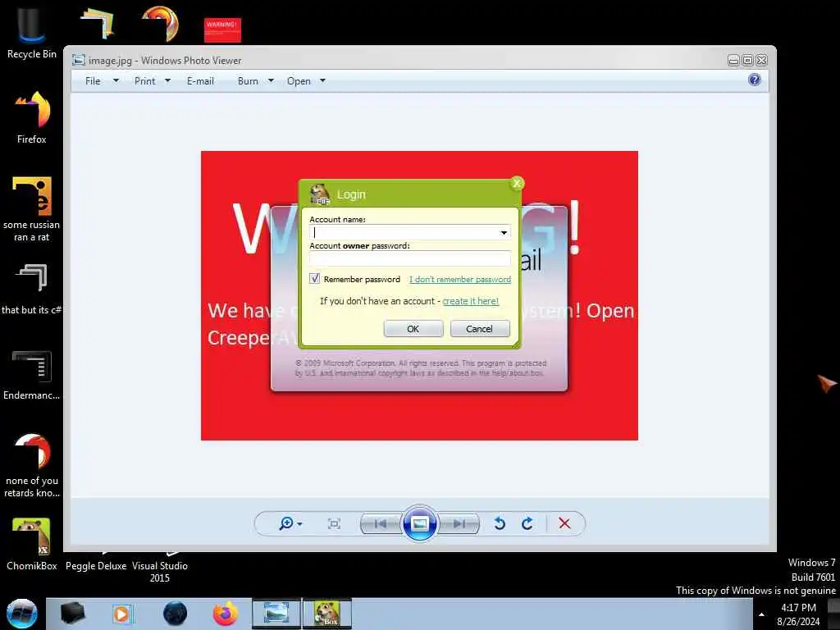Click the Windows Start orb
Screen dimensions: 840x630
point(21,614)
